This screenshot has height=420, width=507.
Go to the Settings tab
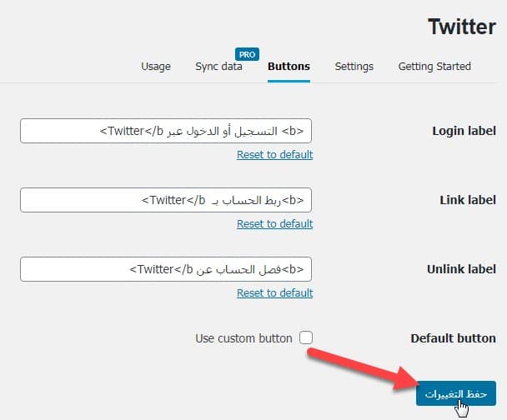(x=354, y=67)
